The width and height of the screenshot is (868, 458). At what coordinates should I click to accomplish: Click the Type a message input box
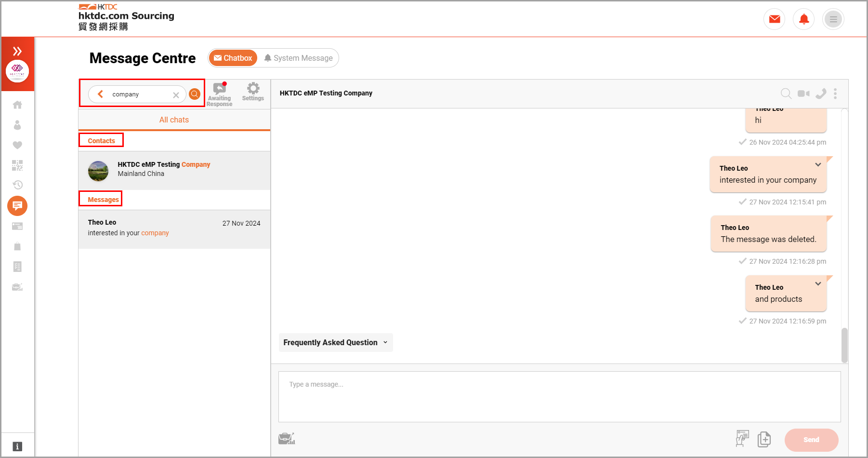559,396
